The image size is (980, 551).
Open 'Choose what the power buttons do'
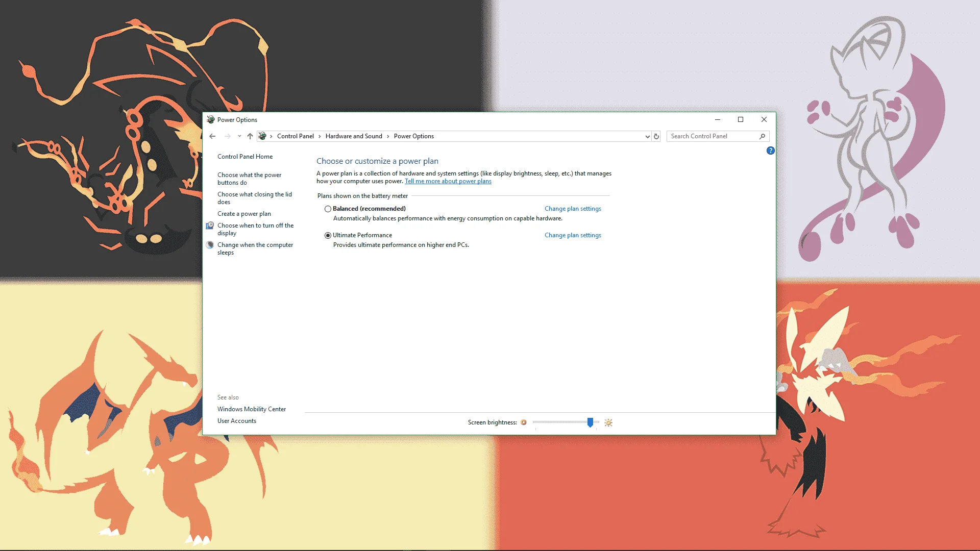(250, 179)
